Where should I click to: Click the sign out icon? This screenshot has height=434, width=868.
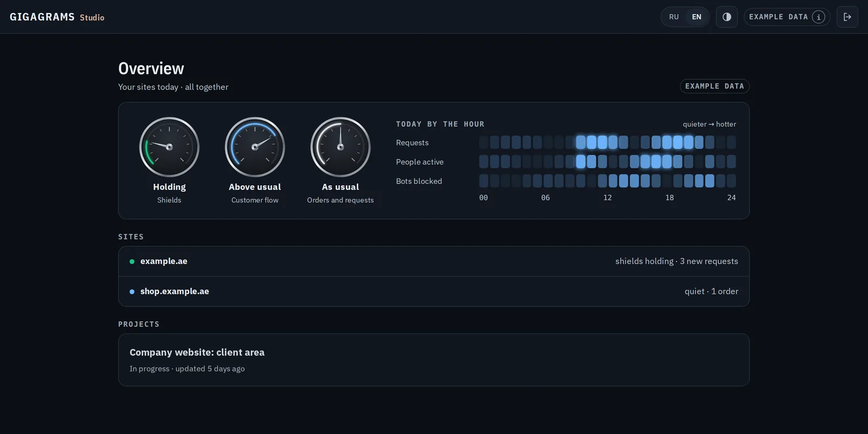pyautogui.click(x=847, y=17)
